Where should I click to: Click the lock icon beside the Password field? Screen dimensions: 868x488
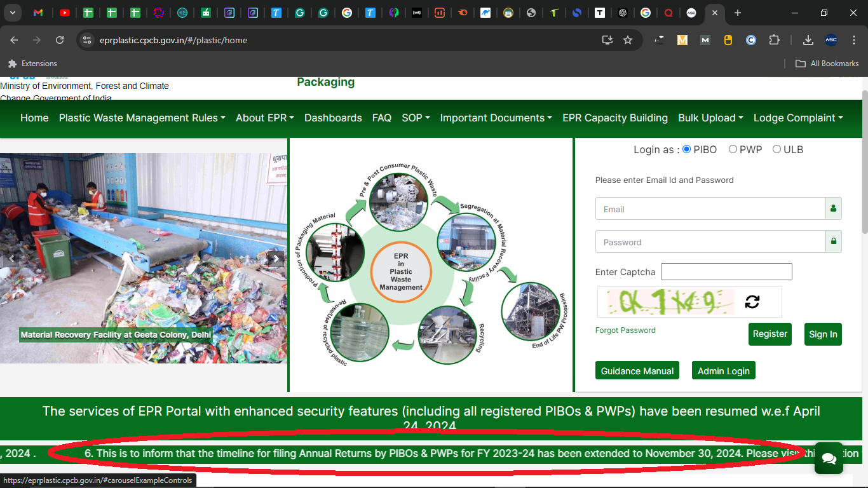click(833, 241)
